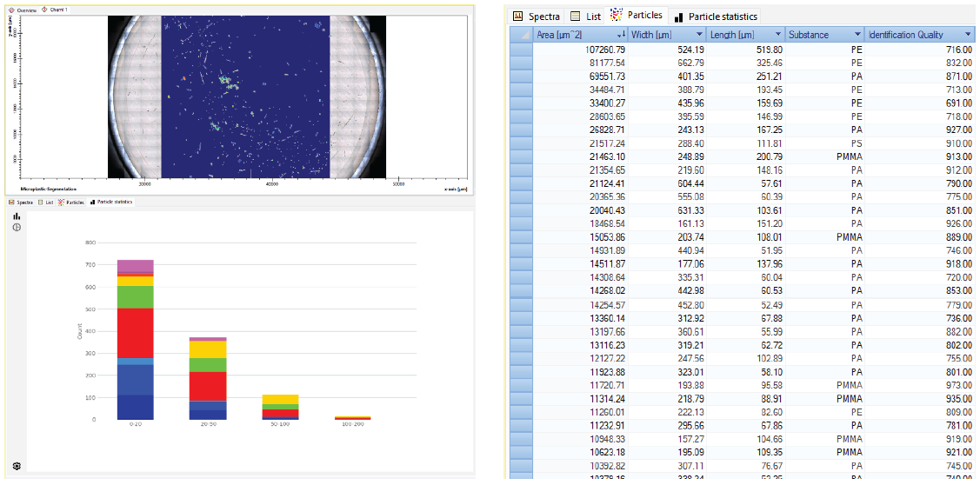
Task: Select the Chemi 1 tab
Action: (x=56, y=9)
